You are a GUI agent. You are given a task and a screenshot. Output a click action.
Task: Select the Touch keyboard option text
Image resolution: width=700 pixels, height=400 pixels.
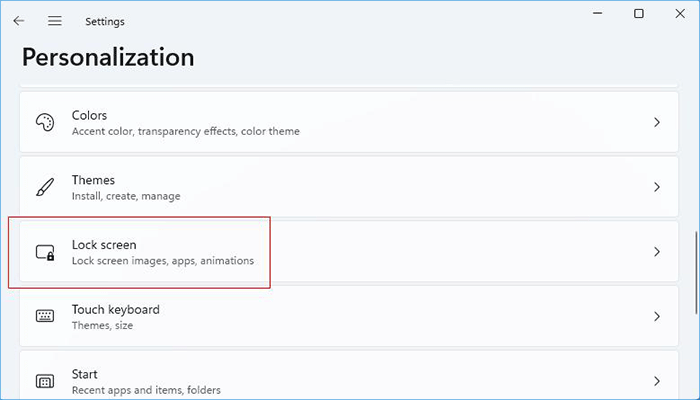coord(115,309)
